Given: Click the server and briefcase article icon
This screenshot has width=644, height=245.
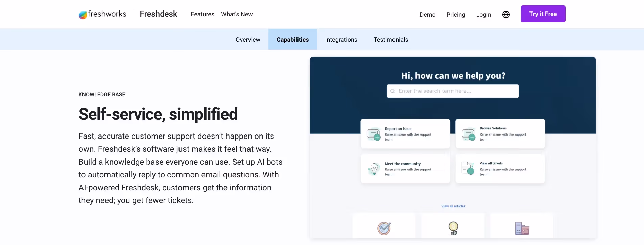Looking at the screenshot, I should click(522, 228).
